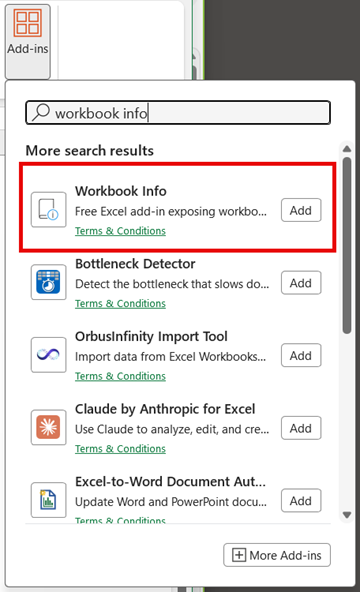Viewport: 360px width, 592px height.
Task: Select the Bottleneck Detector add-in icon
Action: tap(49, 282)
